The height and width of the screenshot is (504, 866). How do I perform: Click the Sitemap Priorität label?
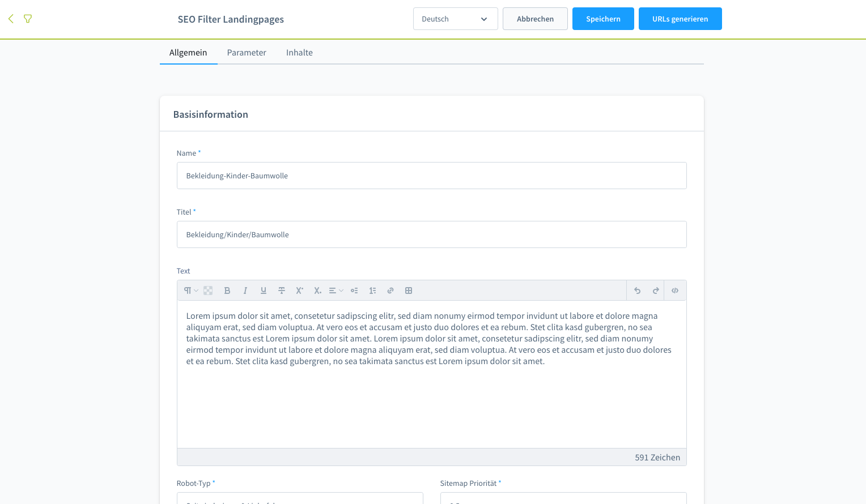coord(468,483)
